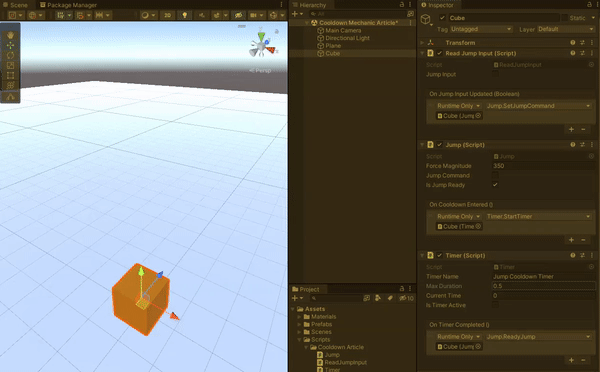Toggle scene visibility hidden-eye icon
The image size is (600, 372).
pyautogui.click(x=238, y=15)
